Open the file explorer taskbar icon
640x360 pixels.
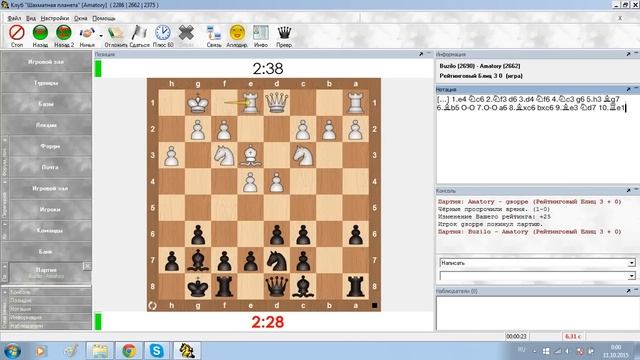click(100, 351)
